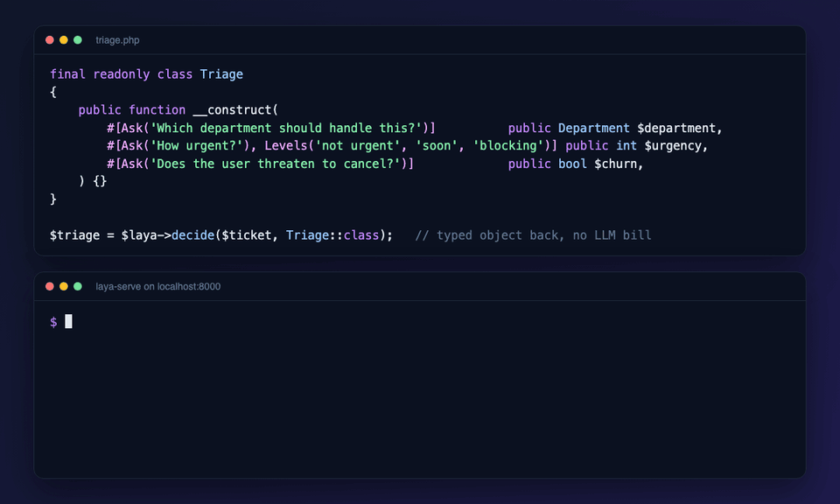This screenshot has height=504, width=840.
Task: Click the red close dot of triage.php window
Action: click(x=50, y=40)
